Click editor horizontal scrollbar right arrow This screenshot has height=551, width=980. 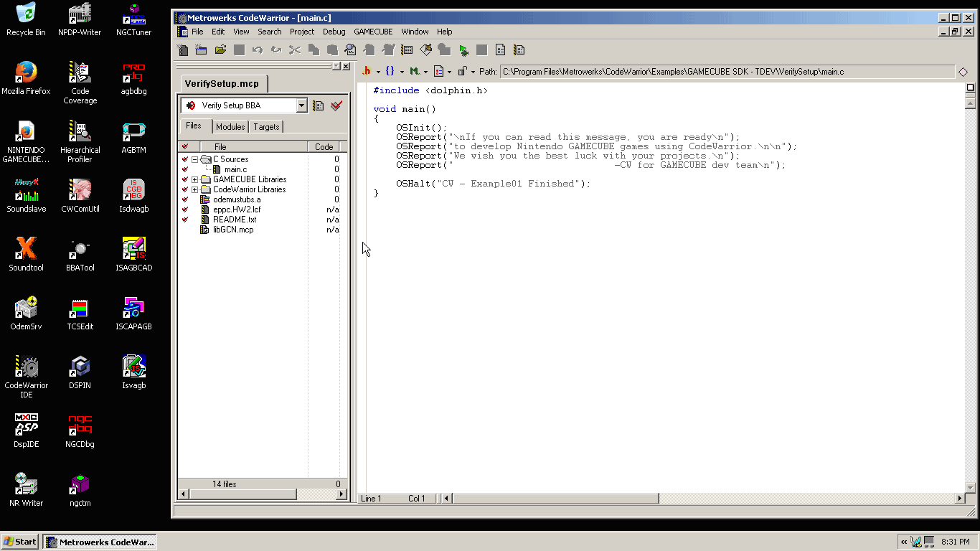click(960, 498)
